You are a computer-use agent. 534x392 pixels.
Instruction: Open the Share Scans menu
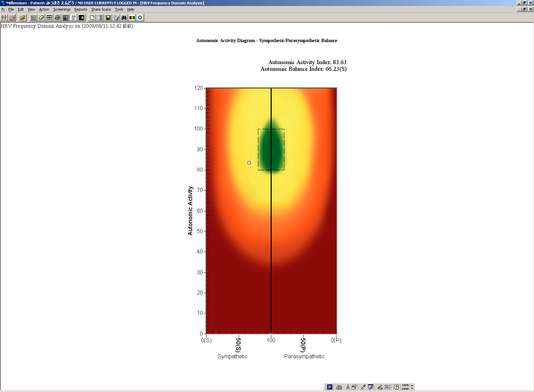101,9
